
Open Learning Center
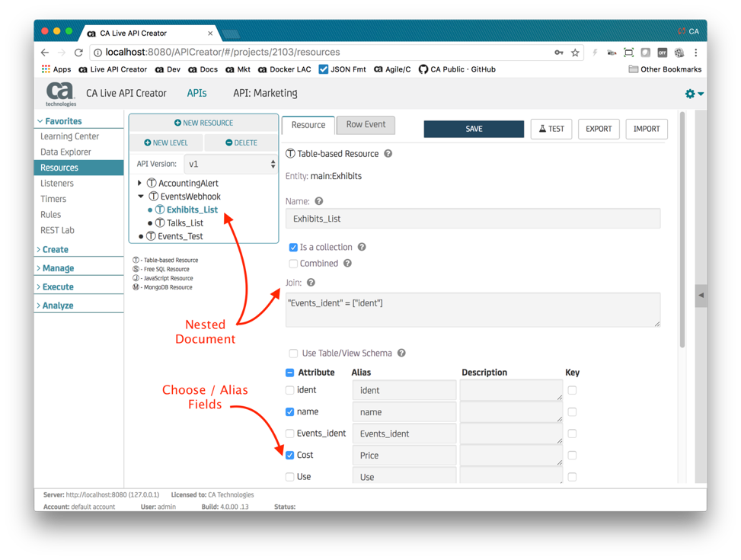(69, 136)
